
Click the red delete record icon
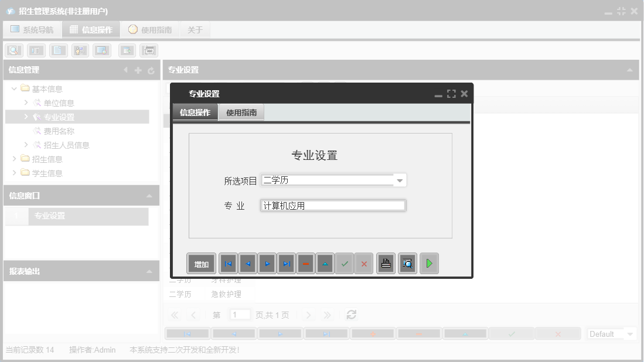point(306,263)
